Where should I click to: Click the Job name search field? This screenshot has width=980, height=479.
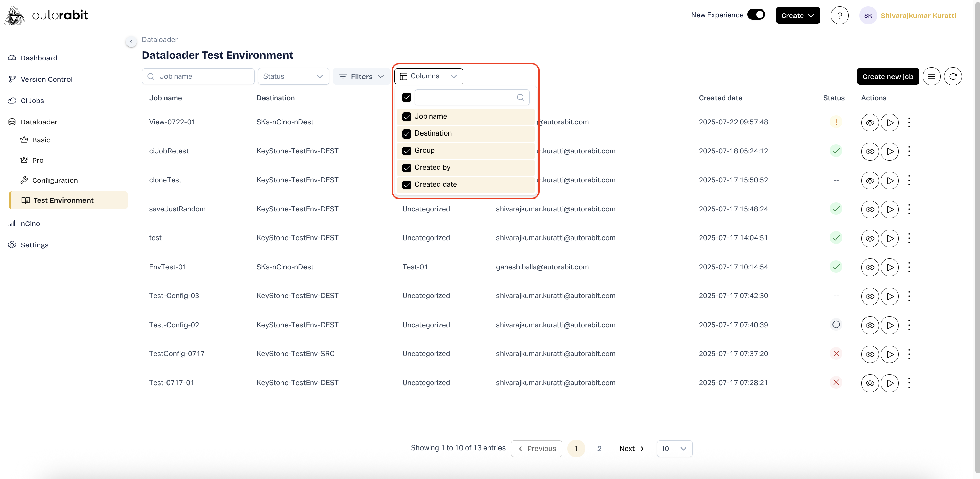198,77
